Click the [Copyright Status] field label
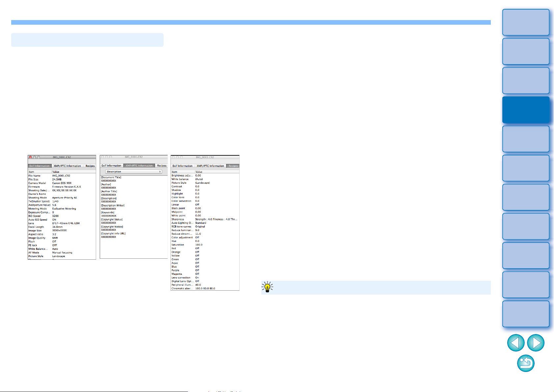554x392 pixels. (x=112, y=220)
